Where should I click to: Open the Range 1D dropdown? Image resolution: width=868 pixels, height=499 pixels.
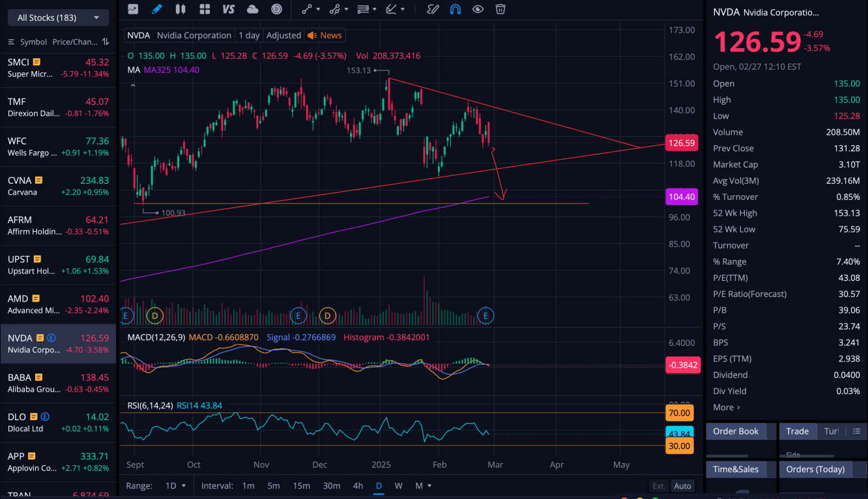(x=175, y=485)
